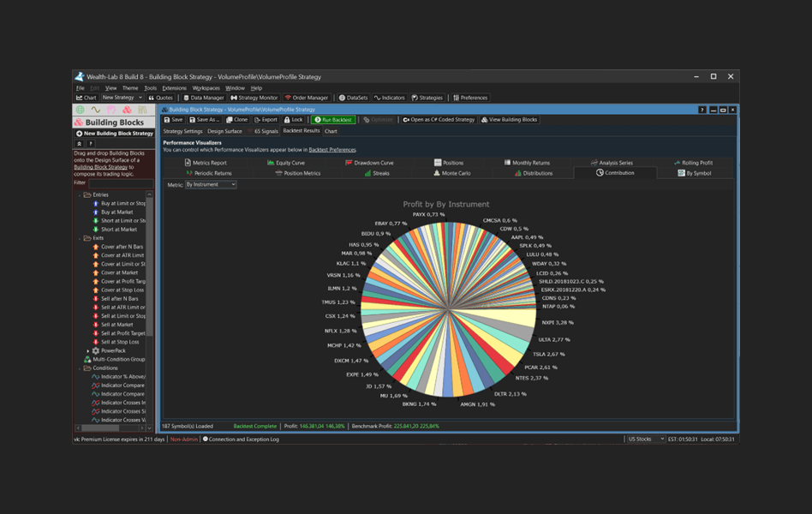Switch to Strategy Settings tab
This screenshot has width=812, height=514.
(182, 132)
